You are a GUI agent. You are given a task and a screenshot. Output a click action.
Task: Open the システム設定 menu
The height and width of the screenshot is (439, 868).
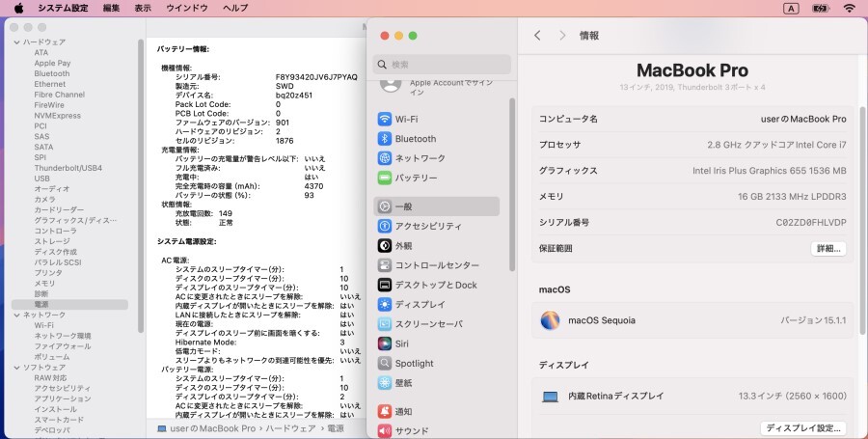63,8
